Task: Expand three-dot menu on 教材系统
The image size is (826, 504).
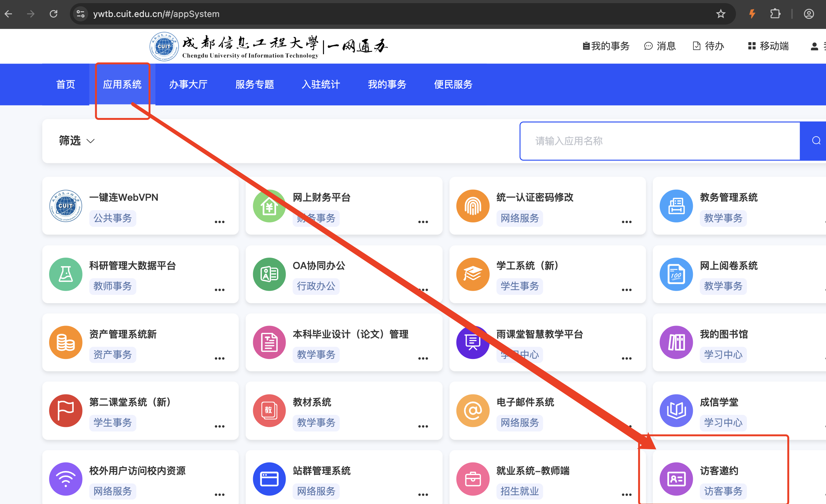Action: click(x=423, y=426)
